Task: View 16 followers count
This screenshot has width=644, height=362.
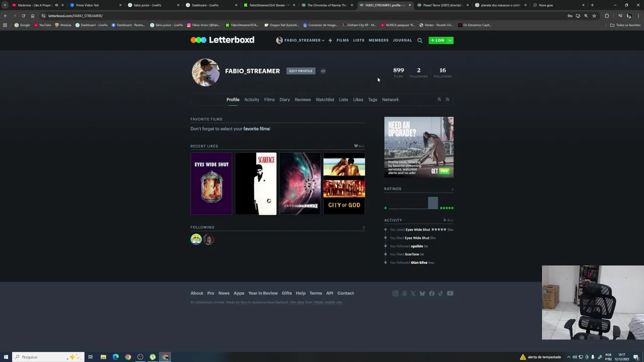Action: click(443, 72)
